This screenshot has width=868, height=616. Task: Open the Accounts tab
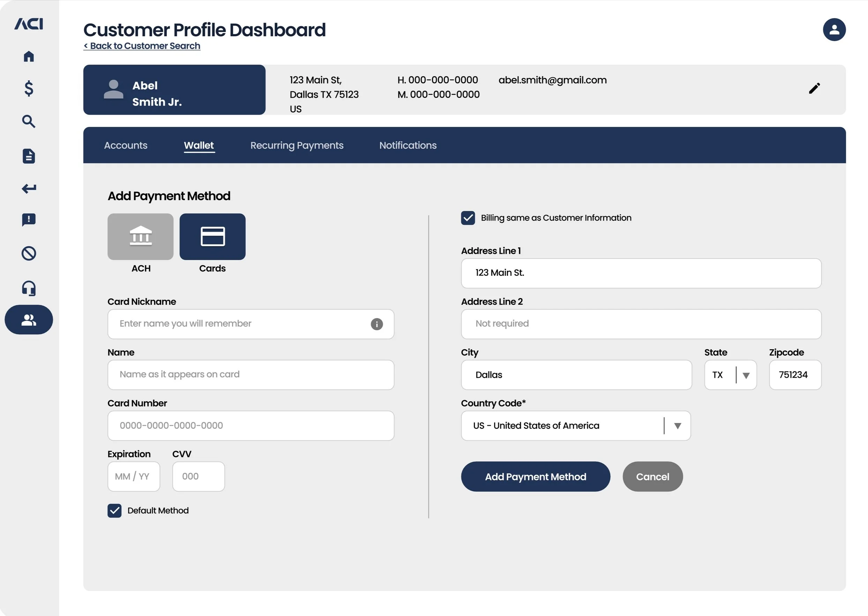[126, 145]
